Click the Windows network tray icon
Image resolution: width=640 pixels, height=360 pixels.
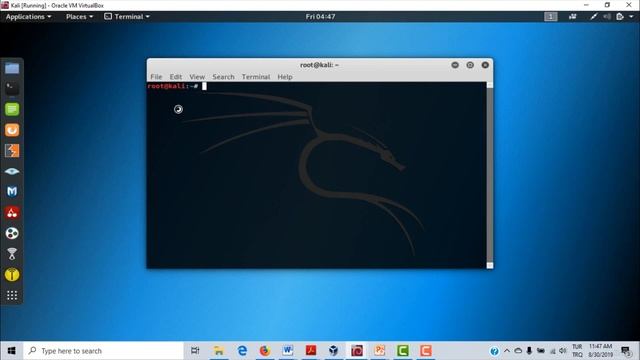[x=553, y=351]
